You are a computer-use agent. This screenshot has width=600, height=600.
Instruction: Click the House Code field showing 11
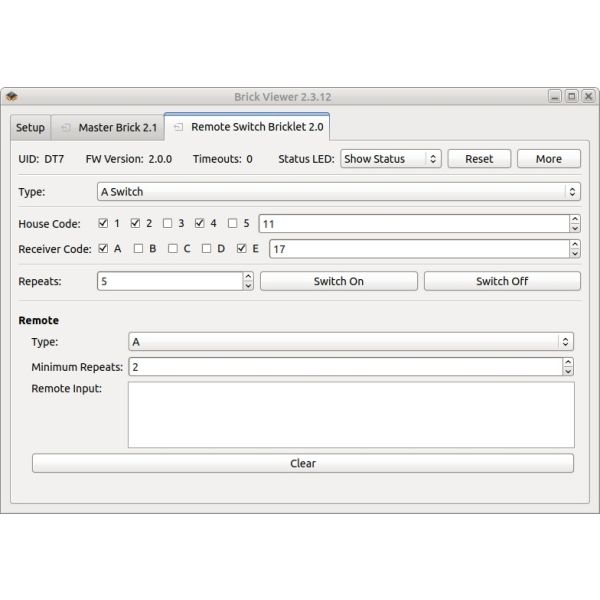pyautogui.click(x=414, y=224)
